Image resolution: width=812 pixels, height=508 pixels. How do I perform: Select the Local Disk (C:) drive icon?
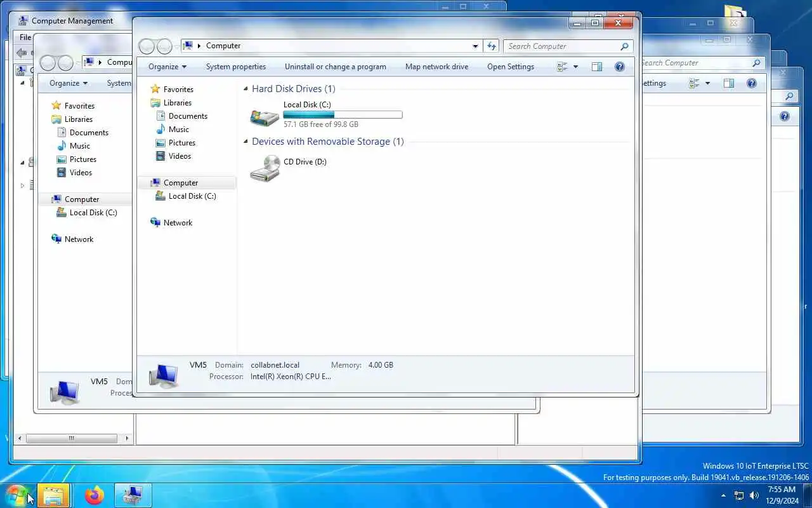pos(265,116)
